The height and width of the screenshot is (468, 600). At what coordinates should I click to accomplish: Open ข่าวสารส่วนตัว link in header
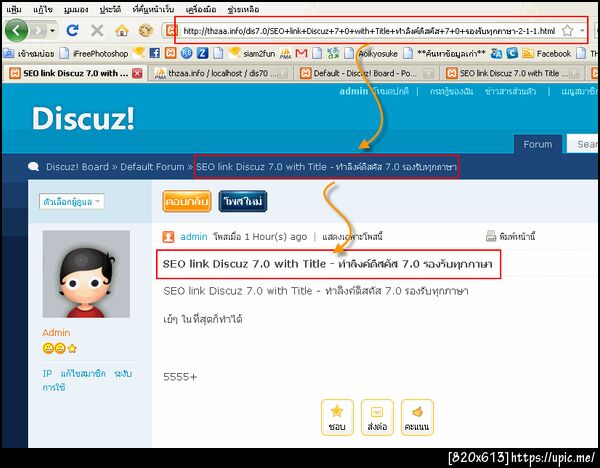tap(510, 91)
